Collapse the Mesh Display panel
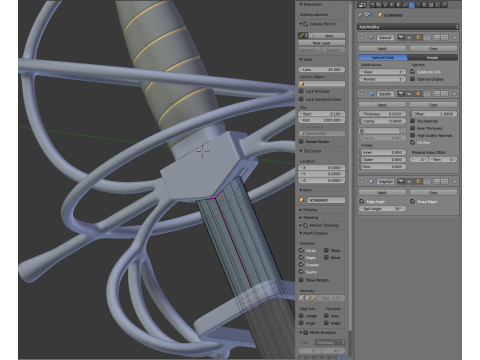This screenshot has width=480, height=360. coord(301,233)
